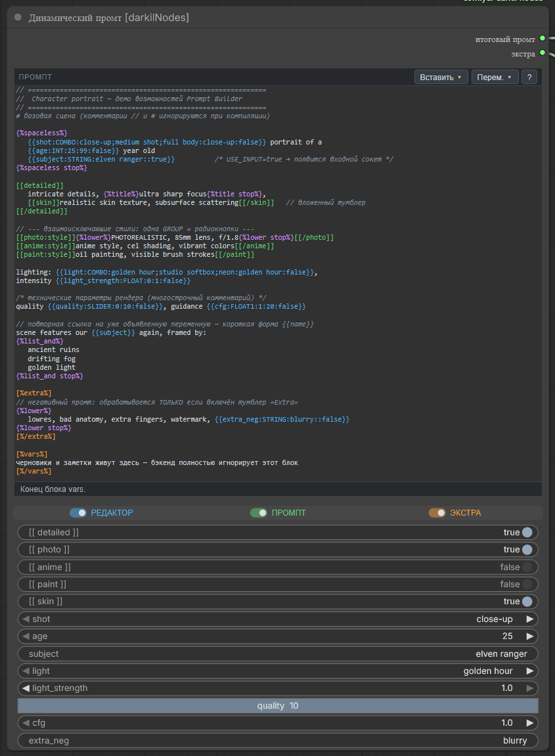Image resolution: width=555 pixels, height=756 pixels.
Task: Decrease age with left arrow
Action: [26, 636]
